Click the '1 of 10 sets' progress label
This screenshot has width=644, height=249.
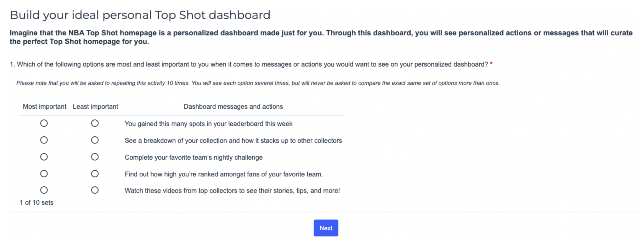point(37,203)
